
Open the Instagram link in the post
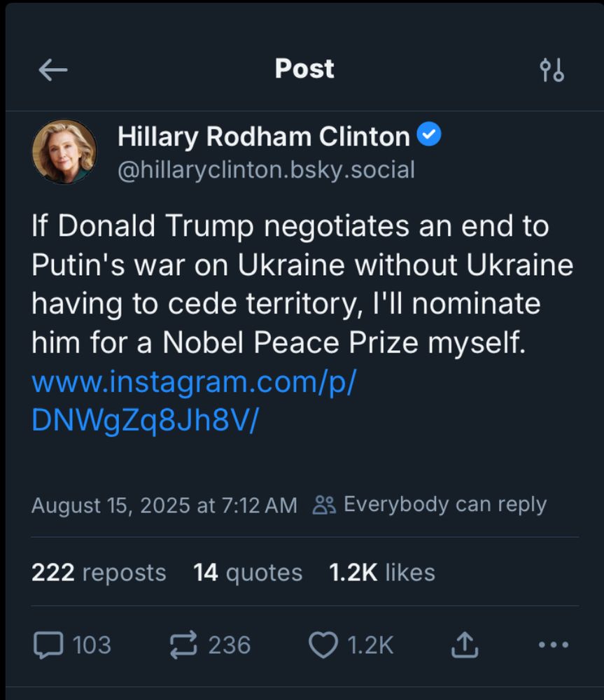point(194,401)
